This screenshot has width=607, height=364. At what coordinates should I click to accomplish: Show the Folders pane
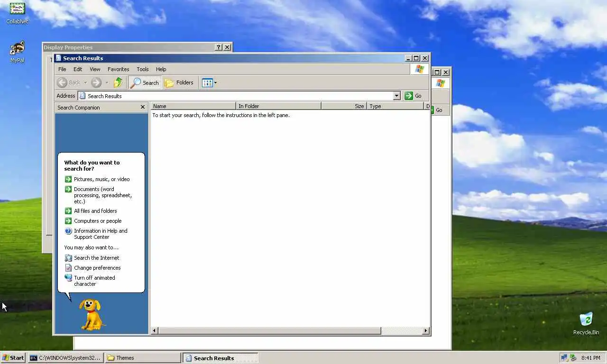(x=179, y=82)
